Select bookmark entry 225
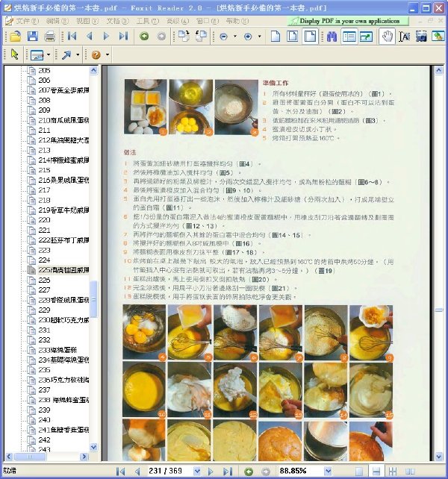448x479 pixels. click(x=63, y=270)
